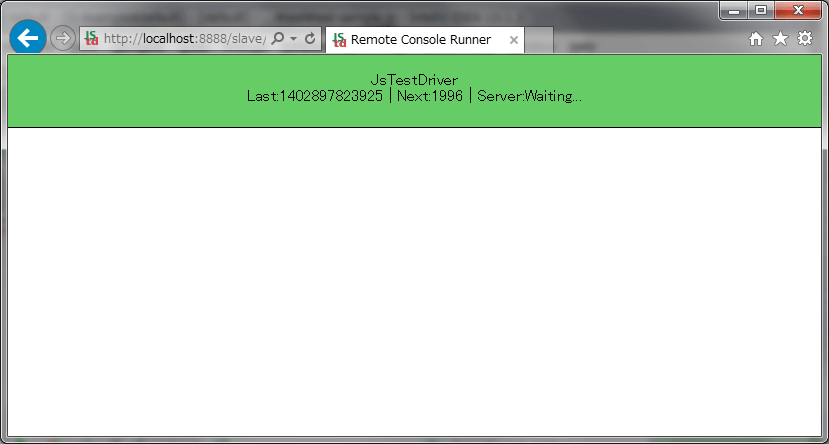This screenshot has height=444, width=829.
Task: Go back with the blue Back arrow
Action: click(27, 38)
